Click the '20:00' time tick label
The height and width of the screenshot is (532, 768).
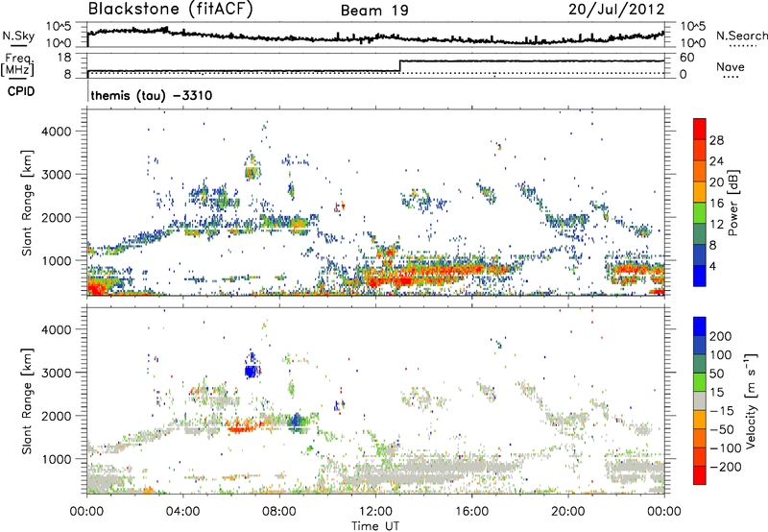(x=568, y=512)
